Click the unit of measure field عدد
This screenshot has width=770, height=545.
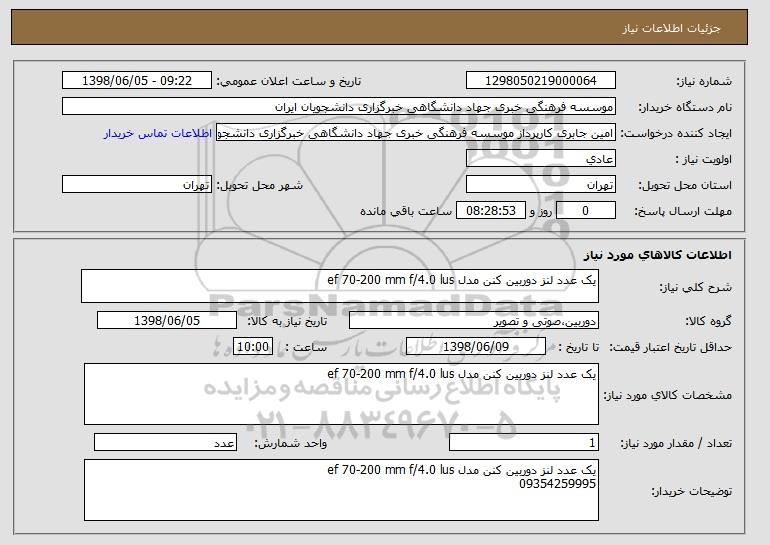pyautogui.click(x=165, y=442)
